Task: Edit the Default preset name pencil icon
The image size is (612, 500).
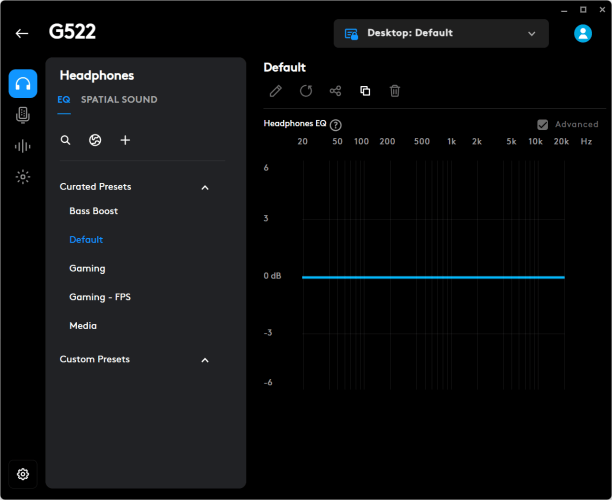Action: 276,91
